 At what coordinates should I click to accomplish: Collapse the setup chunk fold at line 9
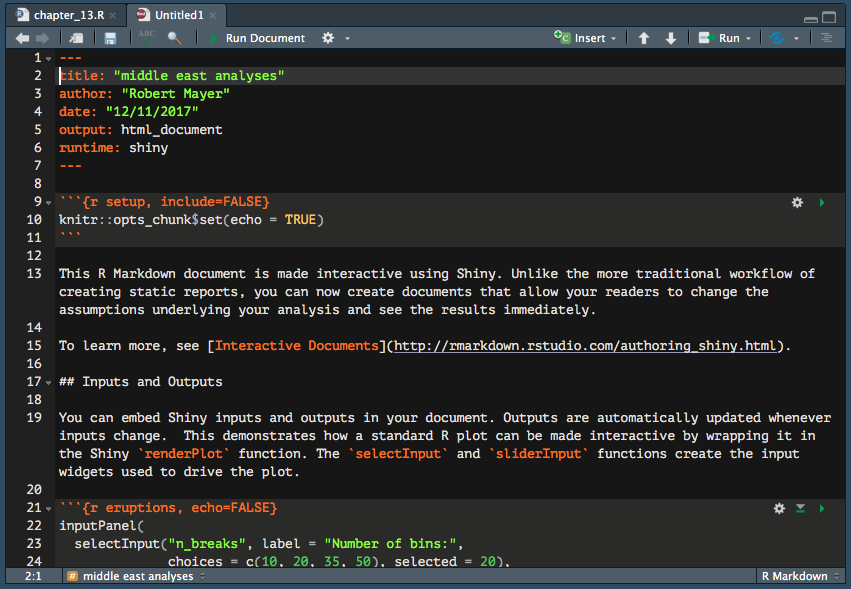[49, 203]
